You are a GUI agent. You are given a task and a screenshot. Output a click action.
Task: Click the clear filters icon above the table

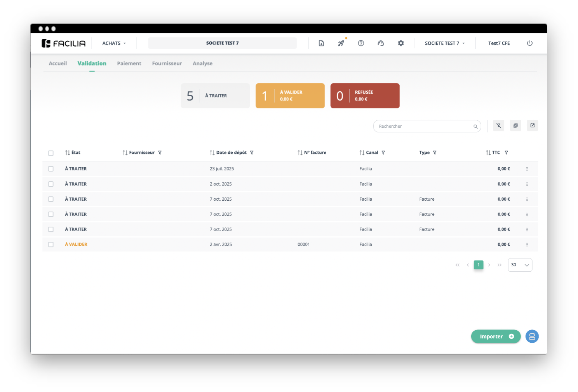[498, 125]
